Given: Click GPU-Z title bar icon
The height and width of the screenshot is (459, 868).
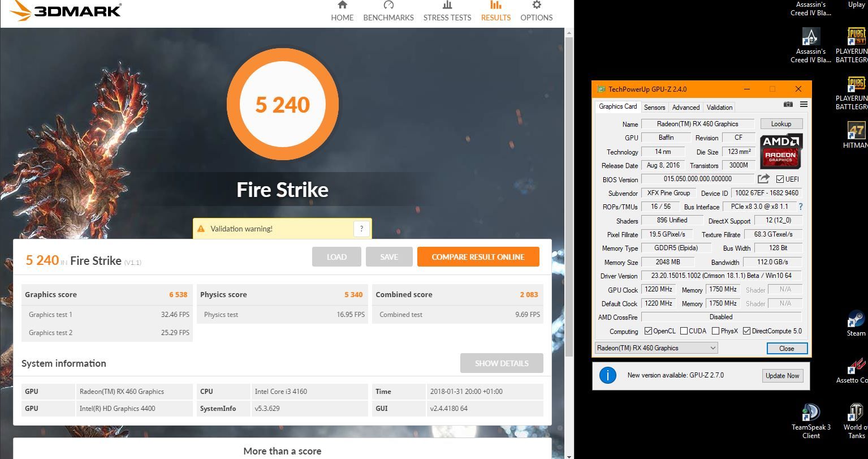Looking at the screenshot, I should point(601,89).
